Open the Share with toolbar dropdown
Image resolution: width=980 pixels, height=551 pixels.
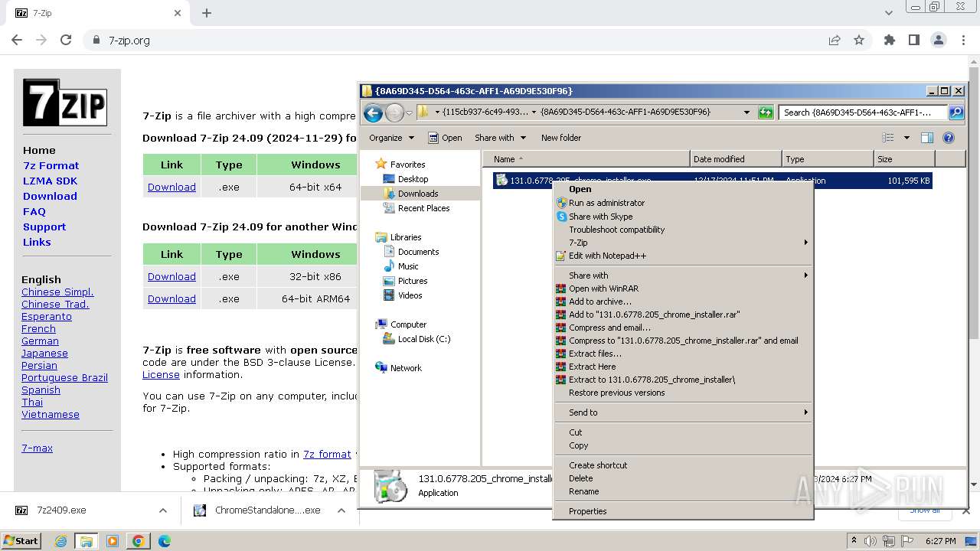501,138
